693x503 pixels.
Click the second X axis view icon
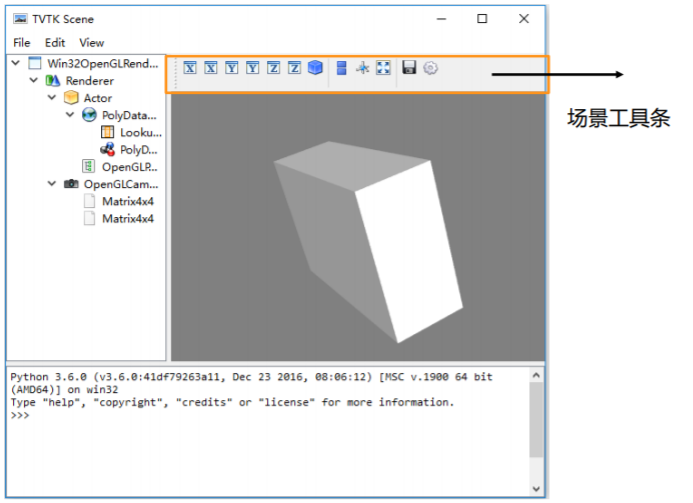coord(211,68)
